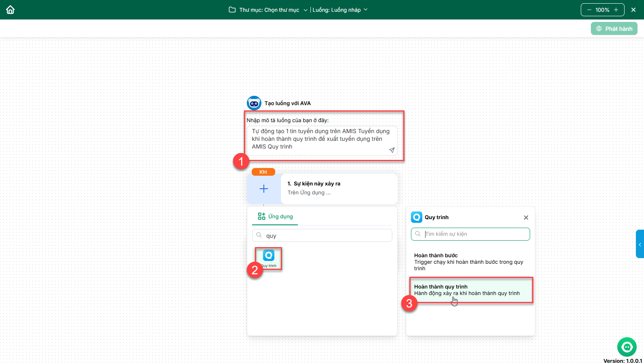Open the green chatbot support icon

pyautogui.click(x=627, y=347)
